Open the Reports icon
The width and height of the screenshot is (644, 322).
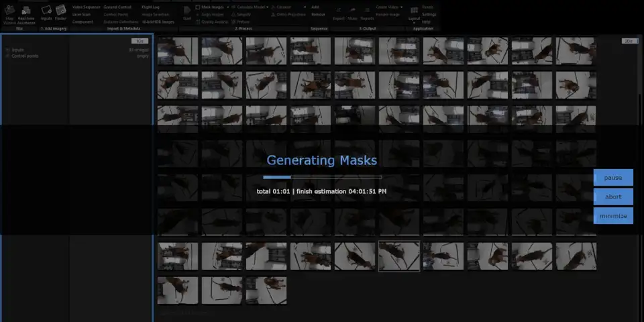click(x=368, y=12)
